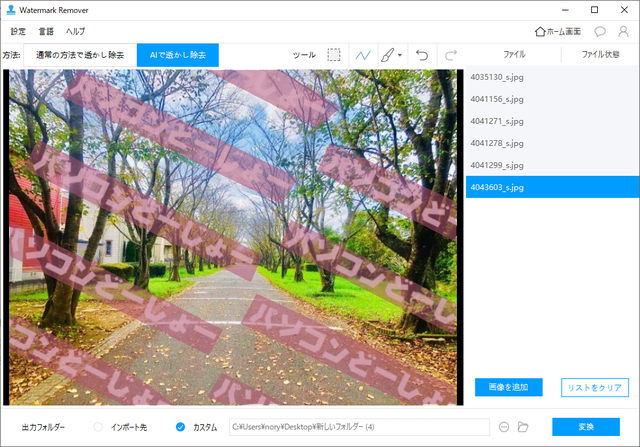Select the カスタム radio option
This screenshot has height=447, width=640.
181,427
